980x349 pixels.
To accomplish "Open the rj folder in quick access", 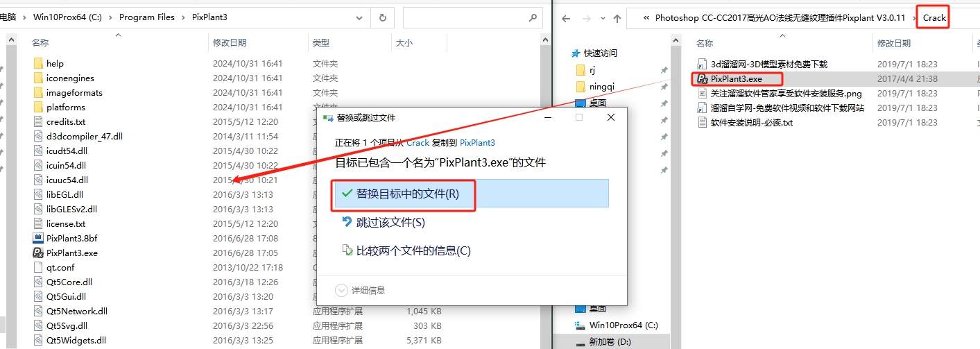I will click(592, 69).
